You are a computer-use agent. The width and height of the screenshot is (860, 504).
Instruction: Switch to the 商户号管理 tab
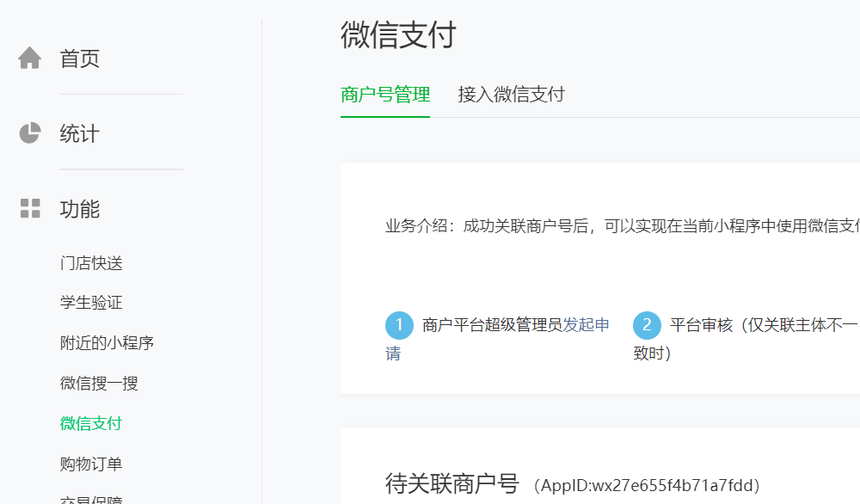(385, 95)
